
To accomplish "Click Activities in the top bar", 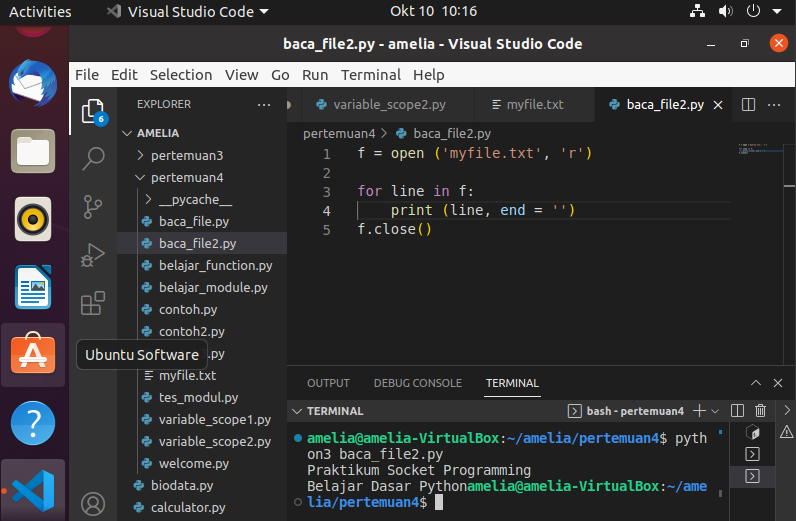I will [x=40, y=11].
